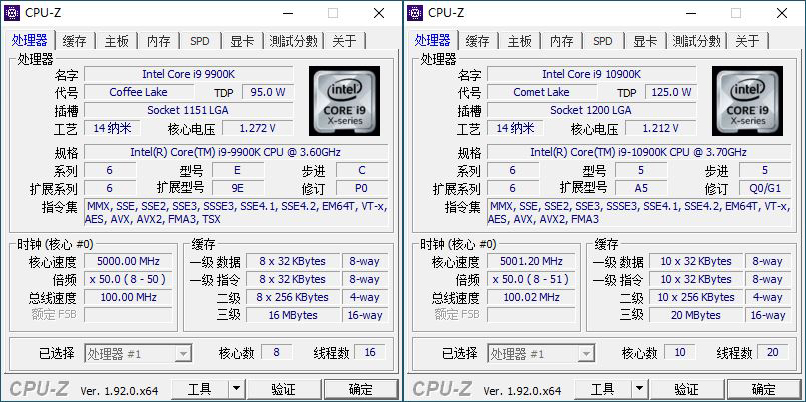
Task: Select 处理器 tab in left window
Action: (x=29, y=40)
